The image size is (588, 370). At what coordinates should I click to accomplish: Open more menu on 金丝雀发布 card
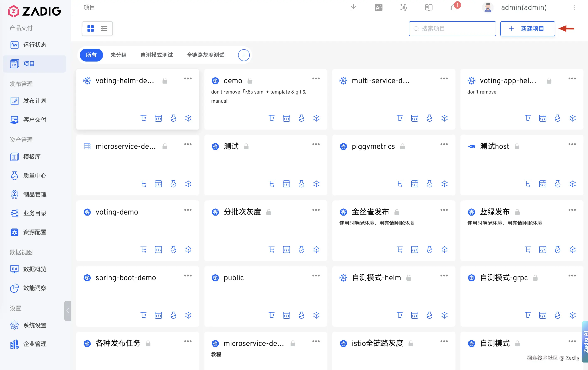[x=444, y=210]
